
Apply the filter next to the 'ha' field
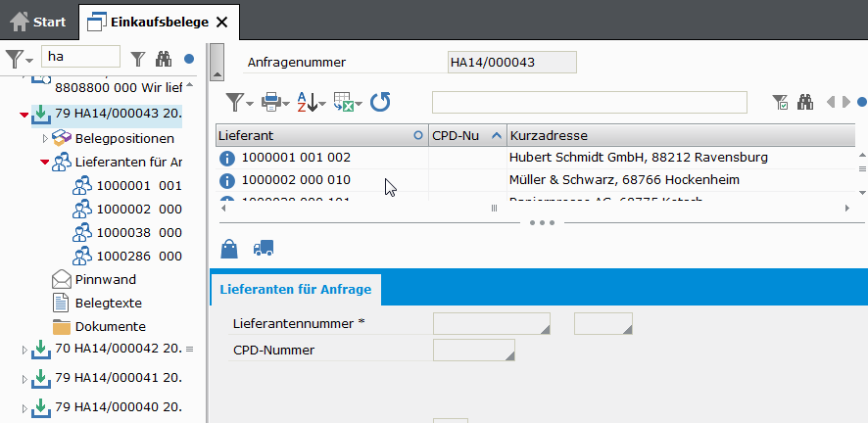tap(138, 58)
